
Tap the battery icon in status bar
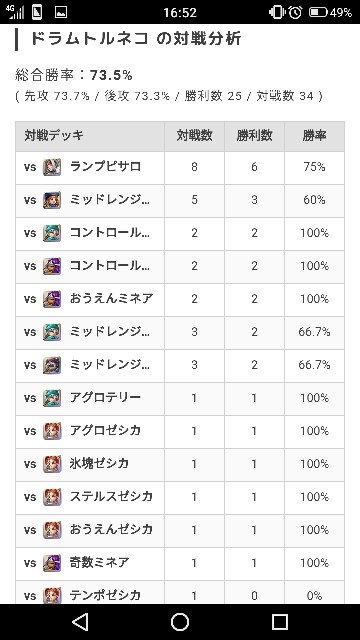pyautogui.click(x=318, y=12)
